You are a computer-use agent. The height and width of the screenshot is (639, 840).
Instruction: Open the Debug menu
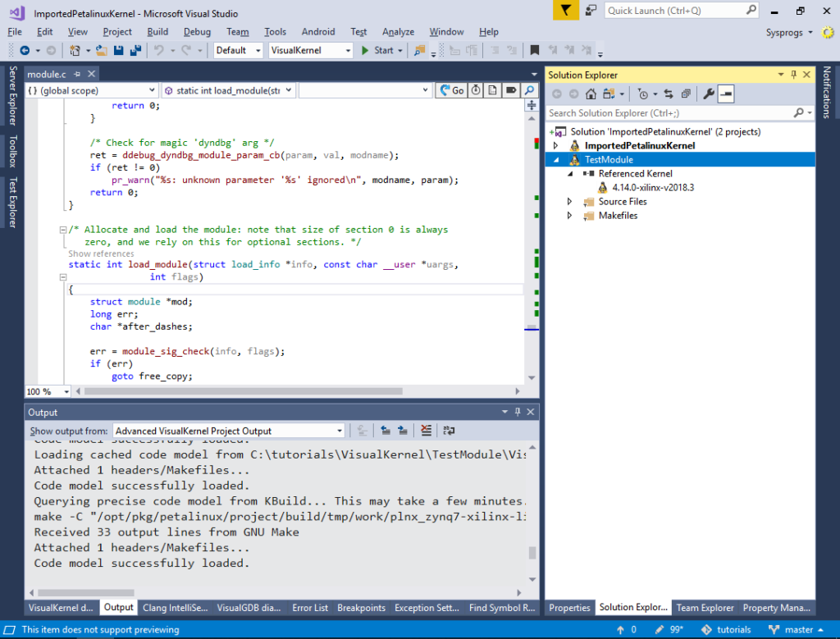197,32
